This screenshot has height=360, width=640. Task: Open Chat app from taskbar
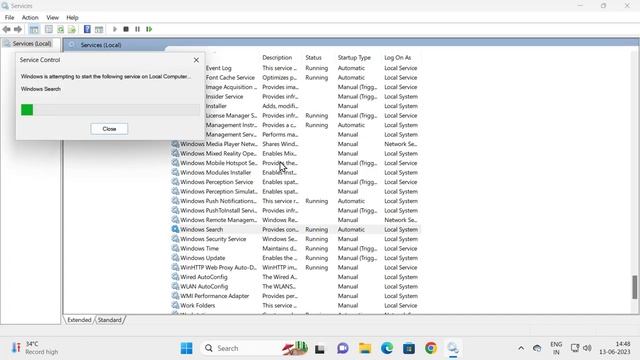tap(343, 348)
